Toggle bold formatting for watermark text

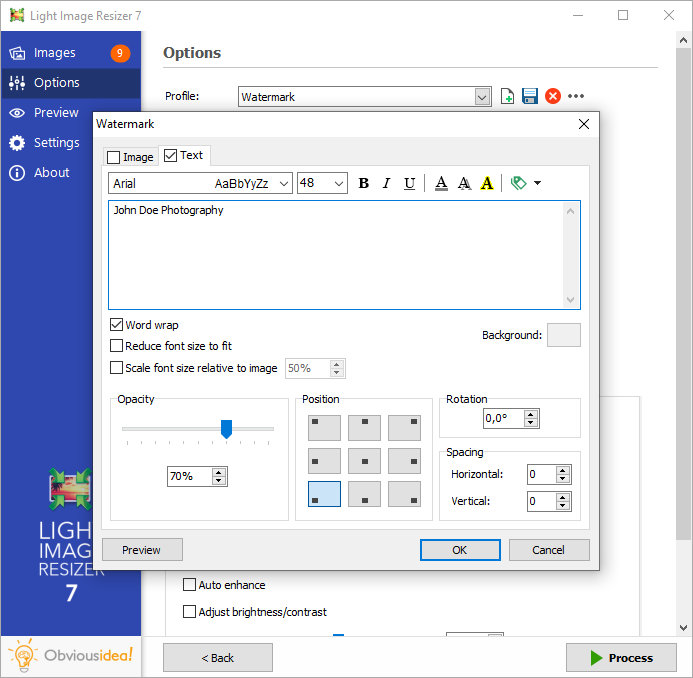tap(363, 183)
